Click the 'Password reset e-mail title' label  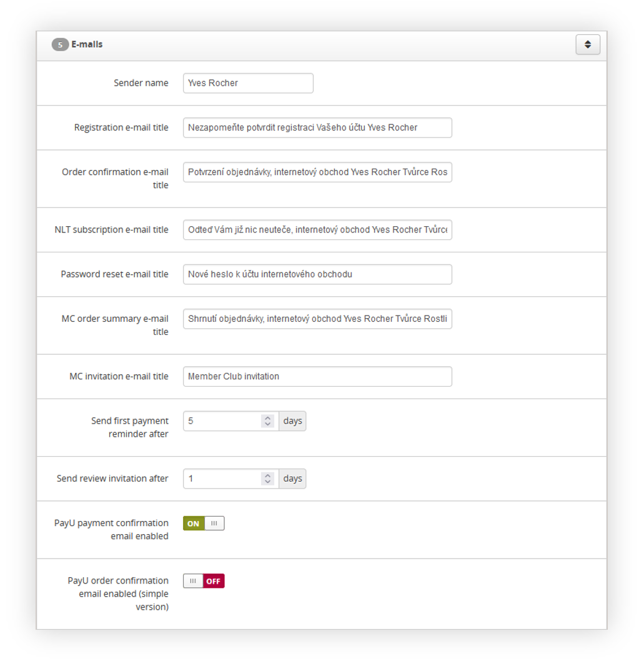point(115,274)
